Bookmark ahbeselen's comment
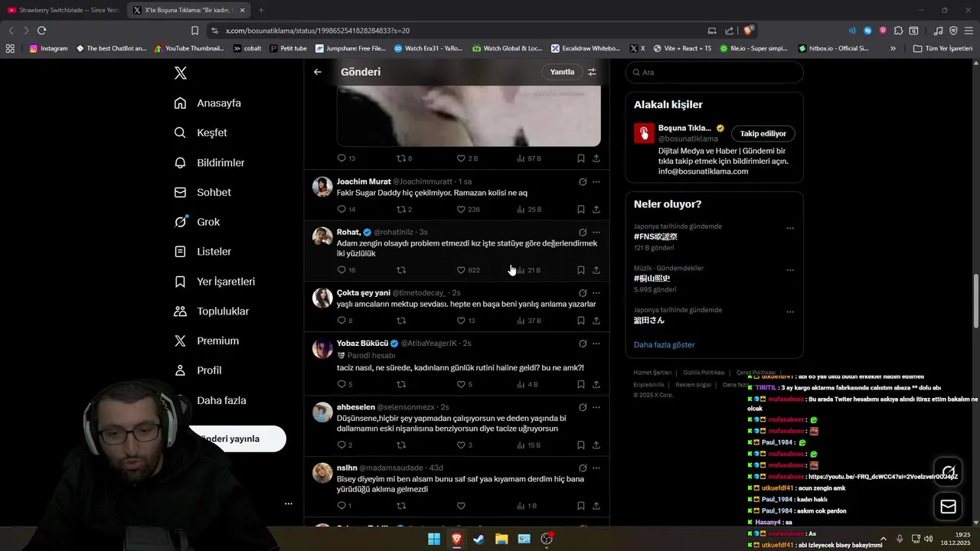Viewport: 980px width, 551px height. 580,445
